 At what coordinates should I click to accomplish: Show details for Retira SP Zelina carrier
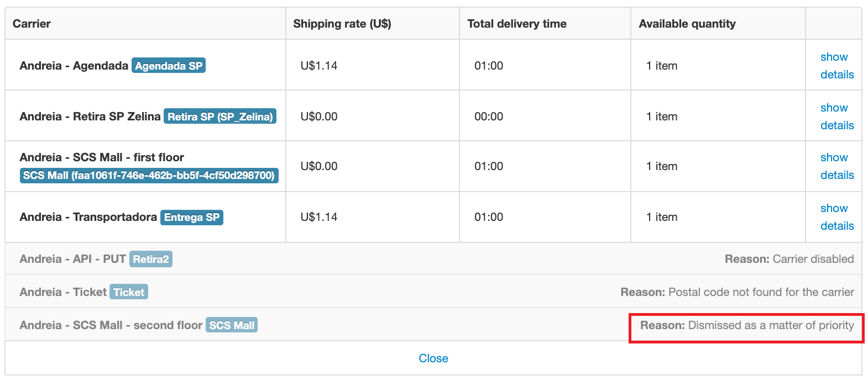point(836,117)
